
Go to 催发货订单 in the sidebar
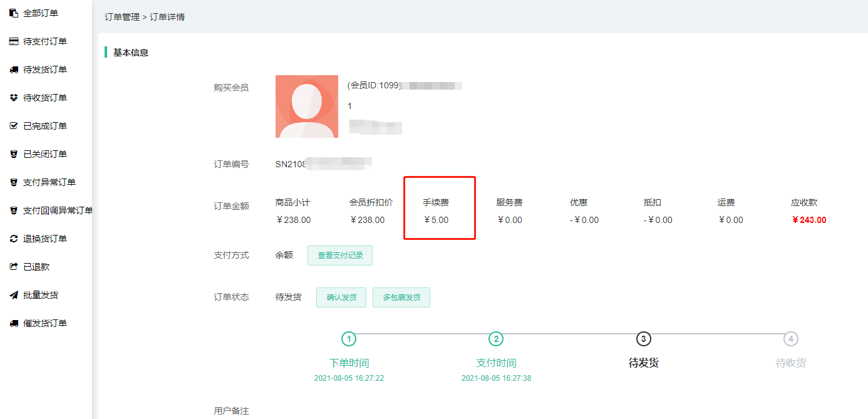tap(44, 323)
